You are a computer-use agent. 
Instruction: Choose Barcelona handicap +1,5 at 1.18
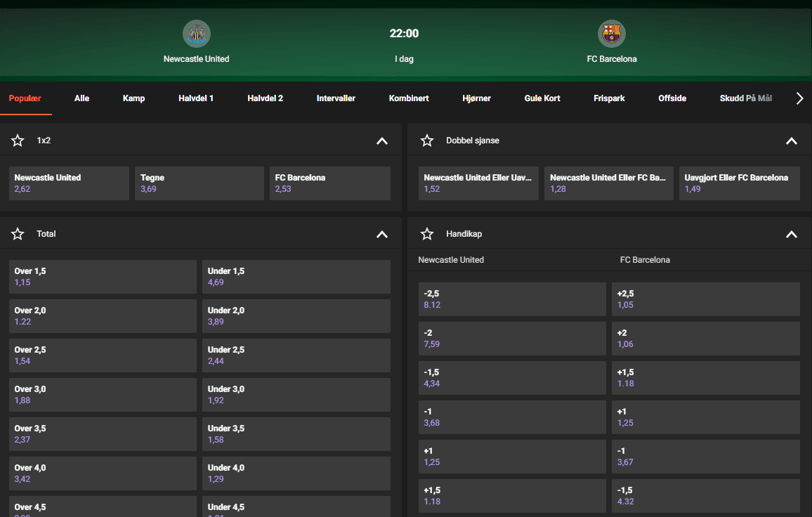[706, 378]
